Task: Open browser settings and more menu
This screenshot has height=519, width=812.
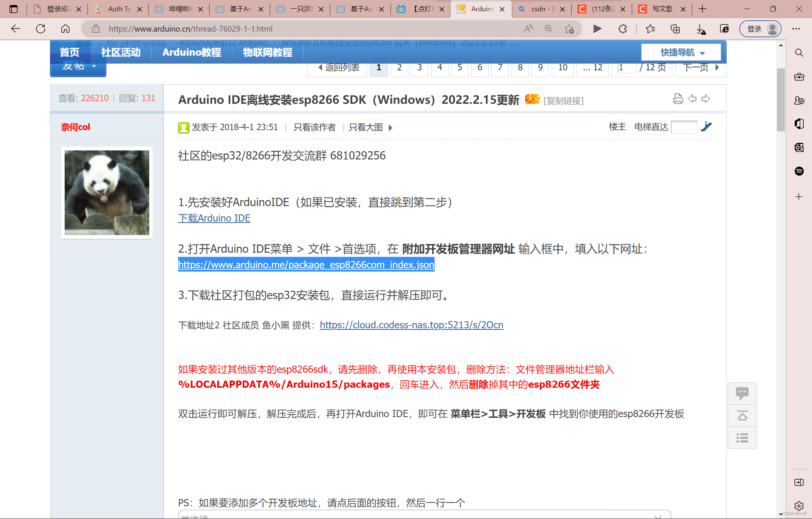Action: point(796,29)
